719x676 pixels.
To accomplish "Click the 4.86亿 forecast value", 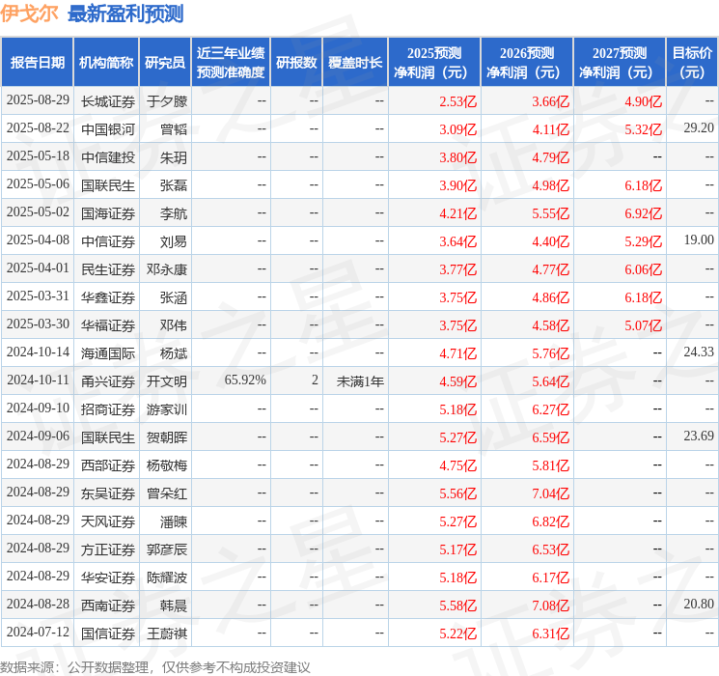I will 550,298.
